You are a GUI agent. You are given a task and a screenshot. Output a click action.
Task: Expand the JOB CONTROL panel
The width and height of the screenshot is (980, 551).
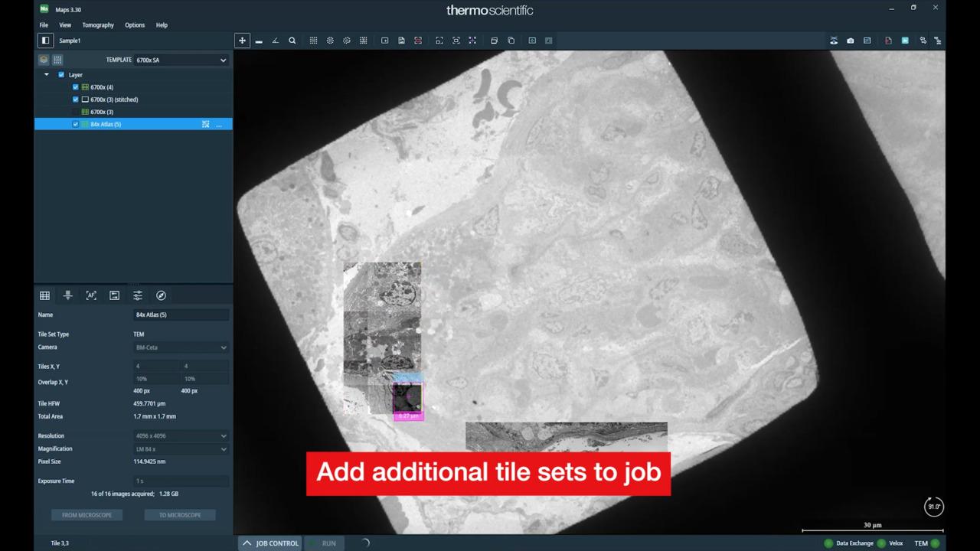click(269, 543)
